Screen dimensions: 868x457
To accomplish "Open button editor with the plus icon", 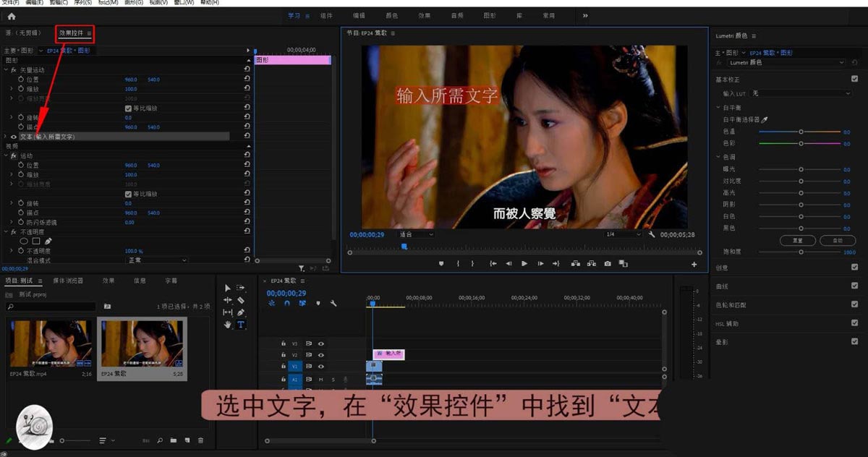I will coord(694,265).
